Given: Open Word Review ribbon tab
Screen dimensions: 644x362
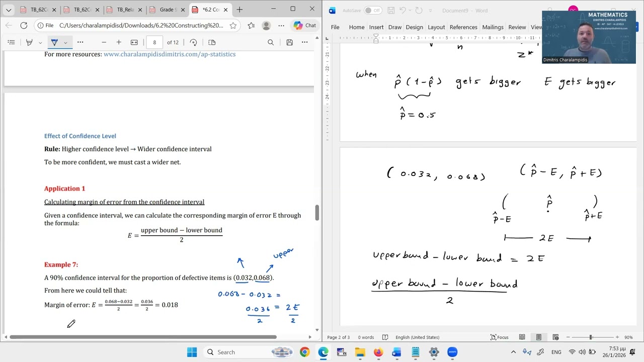Looking at the screenshot, I should click(x=517, y=27).
